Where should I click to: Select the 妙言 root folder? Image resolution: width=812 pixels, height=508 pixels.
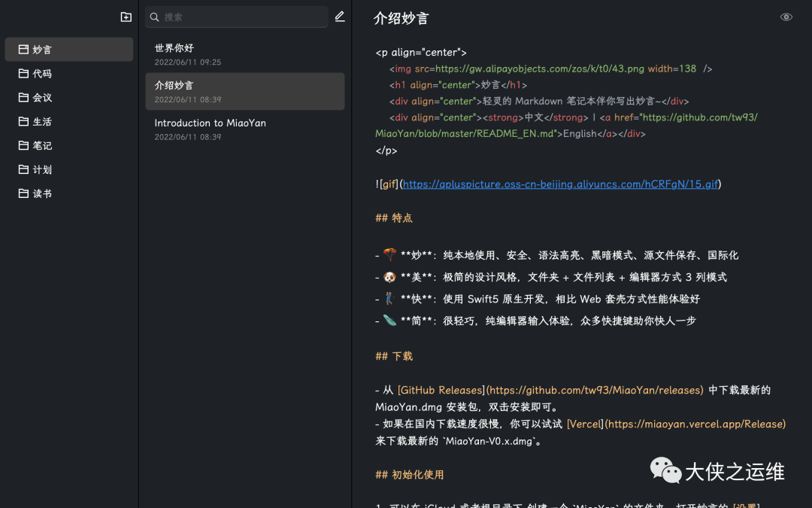tap(69, 49)
